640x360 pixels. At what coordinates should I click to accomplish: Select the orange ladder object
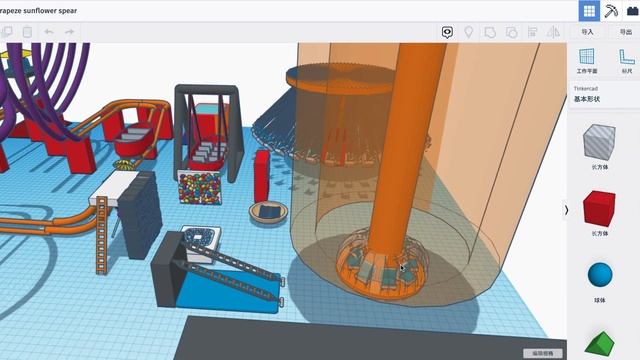coord(102,235)
